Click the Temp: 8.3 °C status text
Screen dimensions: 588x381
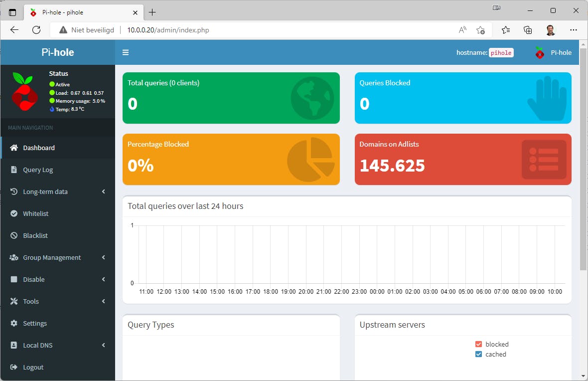pyautogui.click(x=70, y=109)
